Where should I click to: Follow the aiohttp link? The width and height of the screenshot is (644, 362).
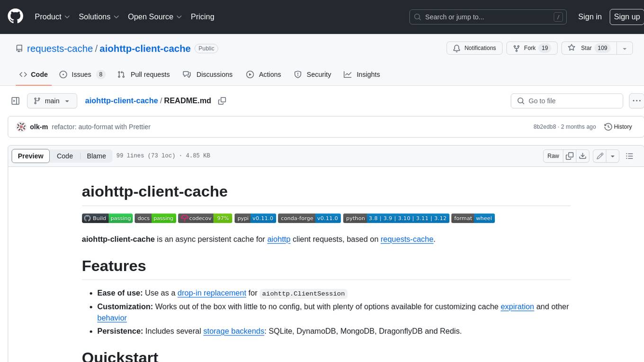coord(279,239)
